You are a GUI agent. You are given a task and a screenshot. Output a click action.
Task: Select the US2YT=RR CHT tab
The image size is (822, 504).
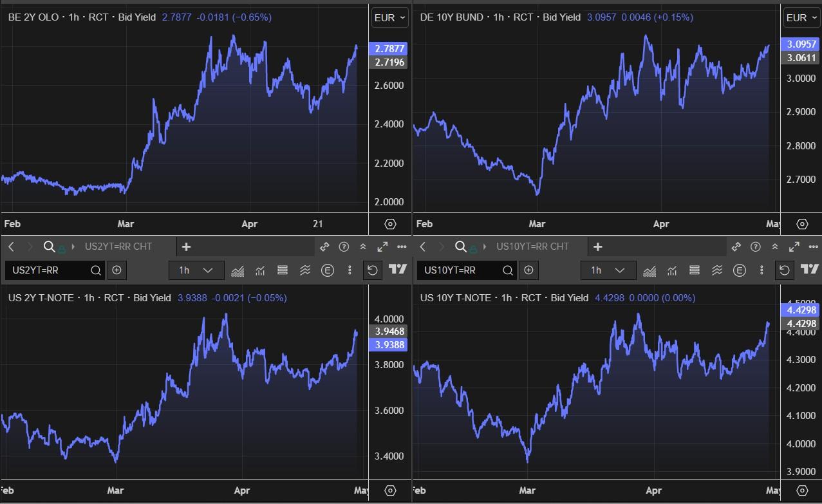click(x=118, y=247)
